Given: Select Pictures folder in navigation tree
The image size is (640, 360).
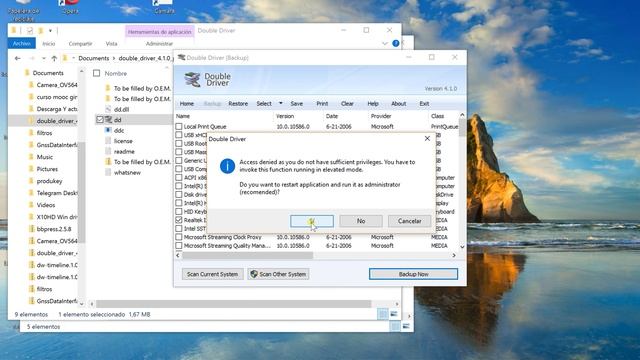Looking at the screenshot, I should pos(47,169).
